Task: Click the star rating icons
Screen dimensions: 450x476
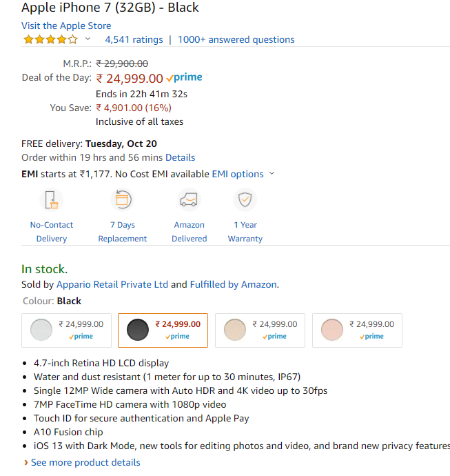Action: click(50, 39)
